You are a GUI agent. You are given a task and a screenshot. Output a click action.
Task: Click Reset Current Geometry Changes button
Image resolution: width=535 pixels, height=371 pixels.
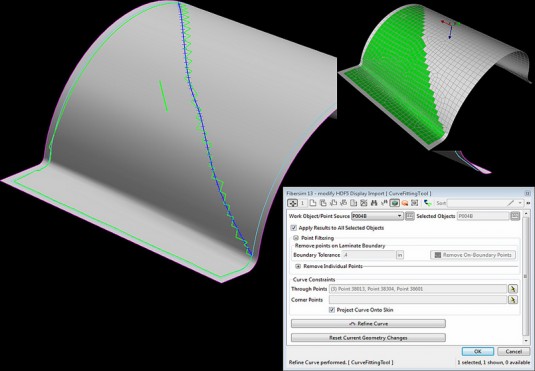click(368, 338)
